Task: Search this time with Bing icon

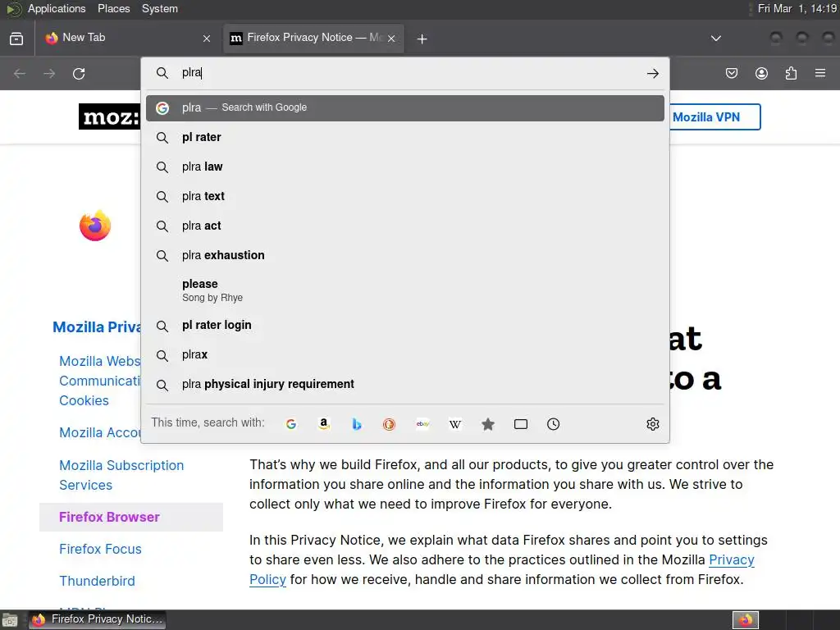Action: point(357,424)
